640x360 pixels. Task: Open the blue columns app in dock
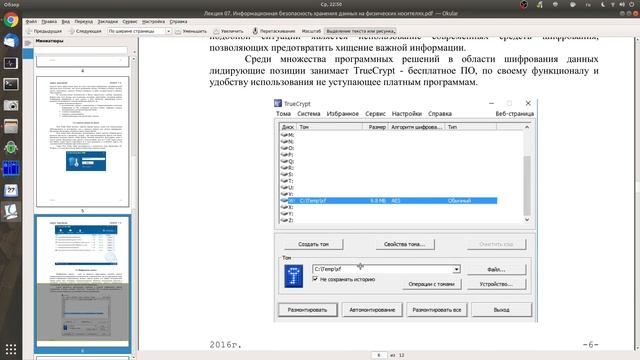[11, 169]
